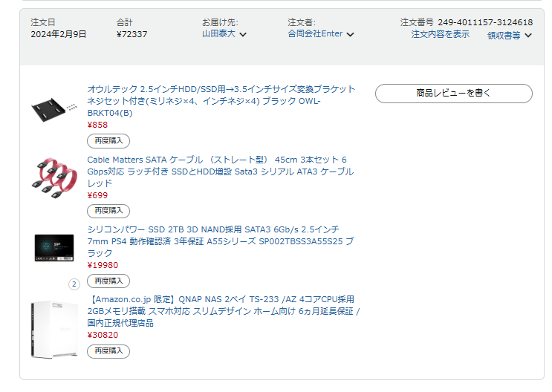Click the order number 249-4011157-3124618

pos(484,22)
